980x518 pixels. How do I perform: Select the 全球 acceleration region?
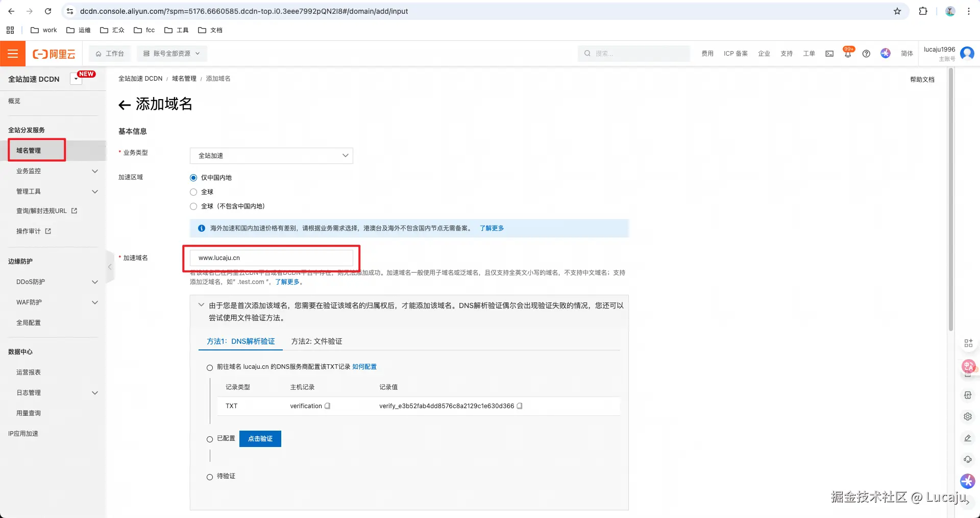(193, 192)
